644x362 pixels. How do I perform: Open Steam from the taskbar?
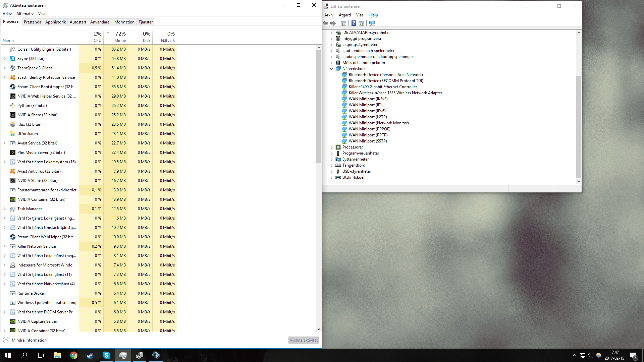point(90,355)
